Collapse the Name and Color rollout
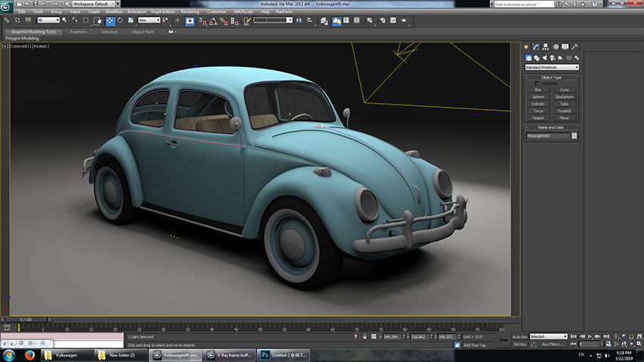 (x=551, y=127)
